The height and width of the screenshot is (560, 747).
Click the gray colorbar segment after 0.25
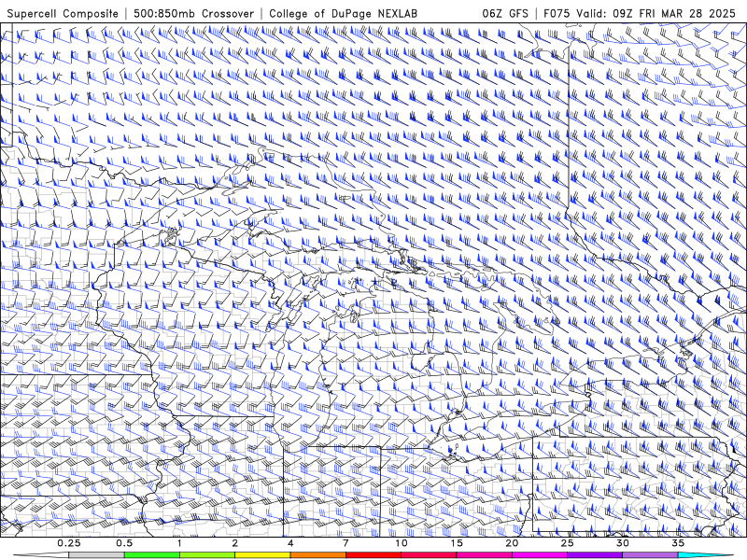(96, 555)
